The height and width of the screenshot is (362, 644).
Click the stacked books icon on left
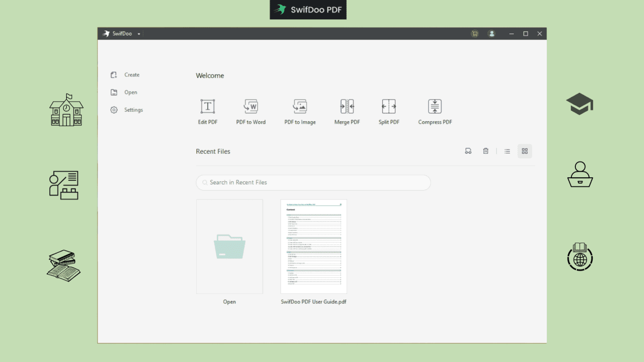click(x=64, y=266)
